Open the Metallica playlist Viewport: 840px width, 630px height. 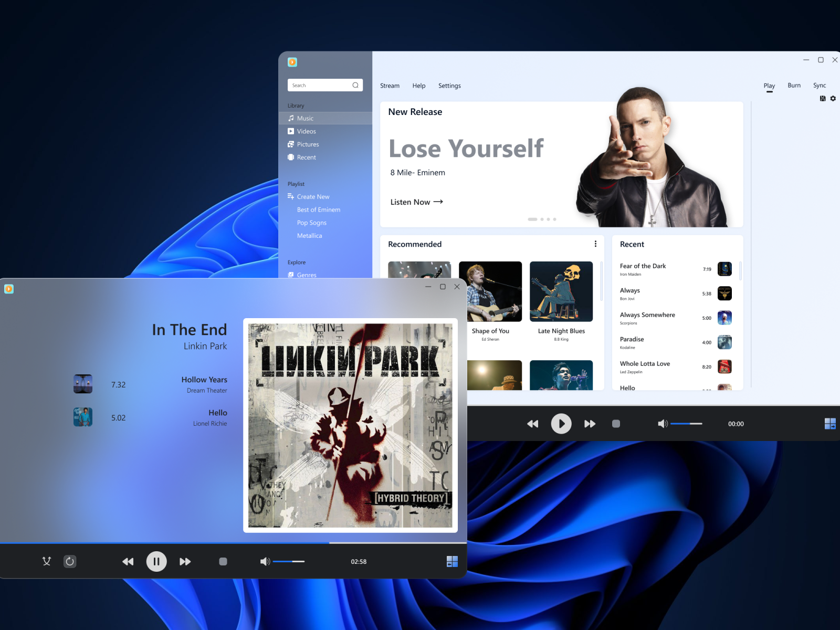tap(309, 236)
